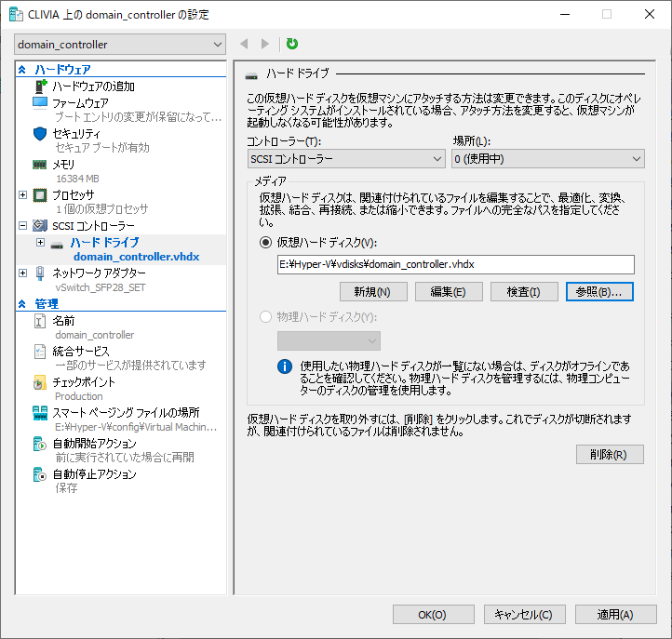Viewport: 672px width, 639px height.
Task: Expand the ハード ドライブ tree node
Action: [40, 243]
